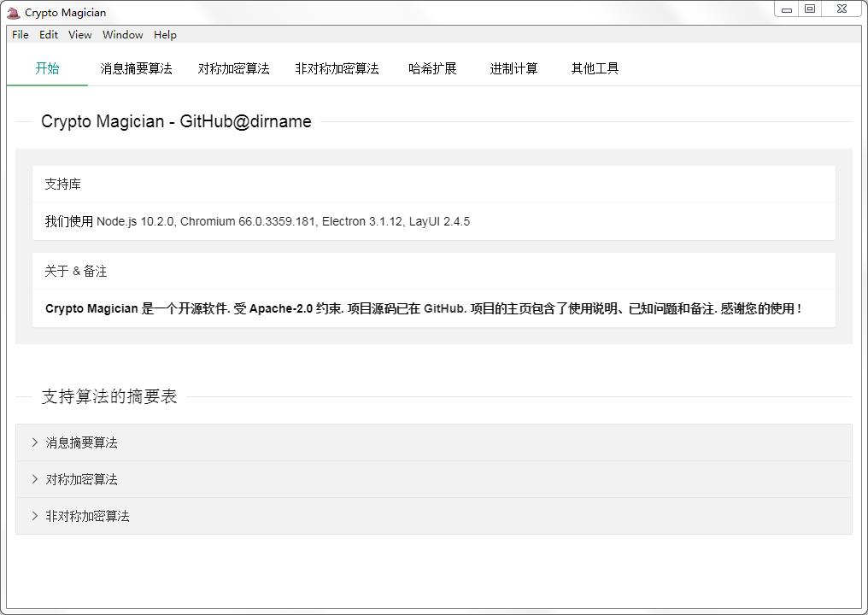Click the Crypto Magician - GitHub@dirname heading

(176, 121)
